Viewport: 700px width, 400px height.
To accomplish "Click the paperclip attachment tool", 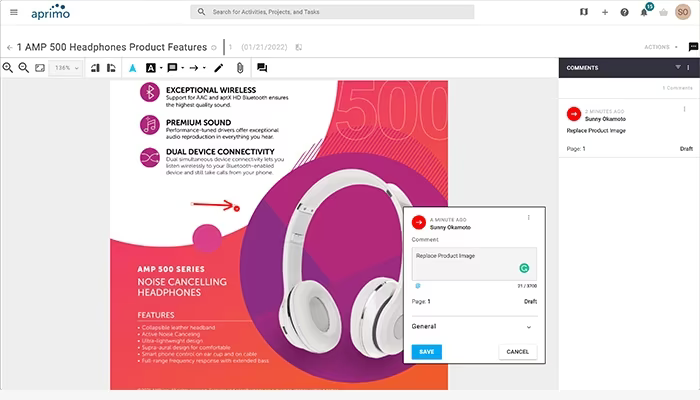I will pos(240,68).
